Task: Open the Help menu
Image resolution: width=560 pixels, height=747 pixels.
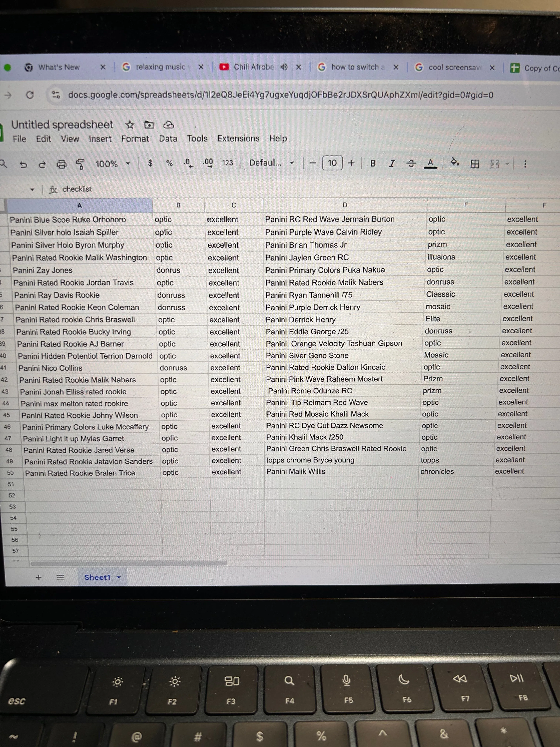Action: (x=278, y=138)
